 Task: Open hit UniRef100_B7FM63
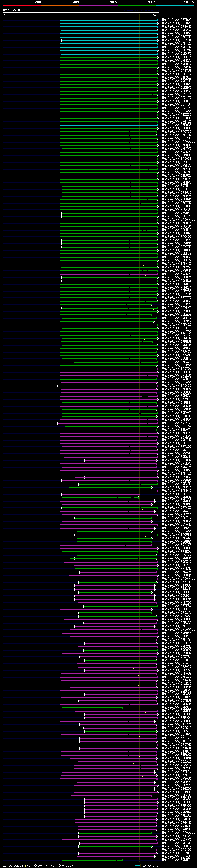click(x=177, y=33)
